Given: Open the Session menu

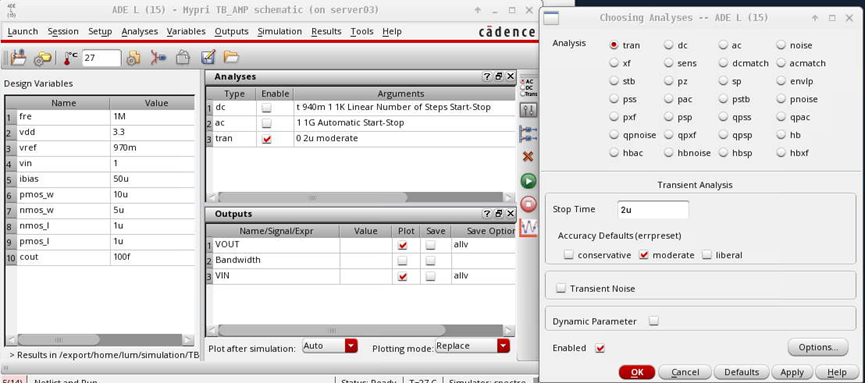Looking at the screenshot, I should (x=63, y=31).
